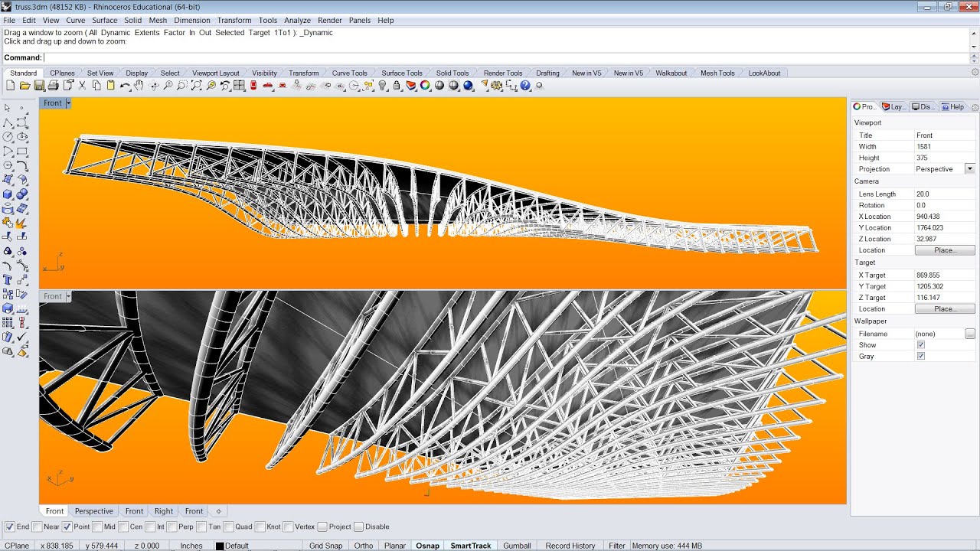Enable the Near osnap checkbox
980x551 pixels.
click(38, 527)
